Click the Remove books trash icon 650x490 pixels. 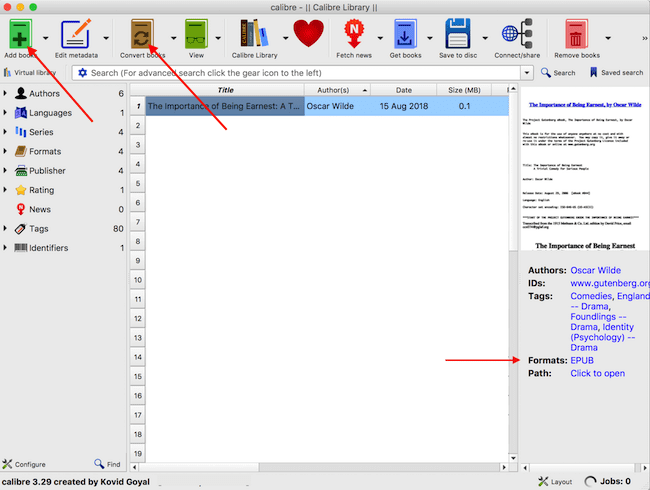point(577,34)
